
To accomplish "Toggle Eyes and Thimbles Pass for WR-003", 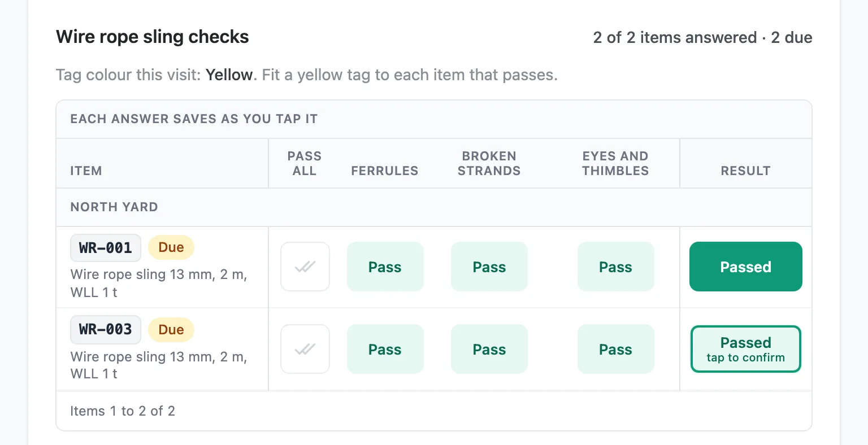I will click(x=616, y=349).
